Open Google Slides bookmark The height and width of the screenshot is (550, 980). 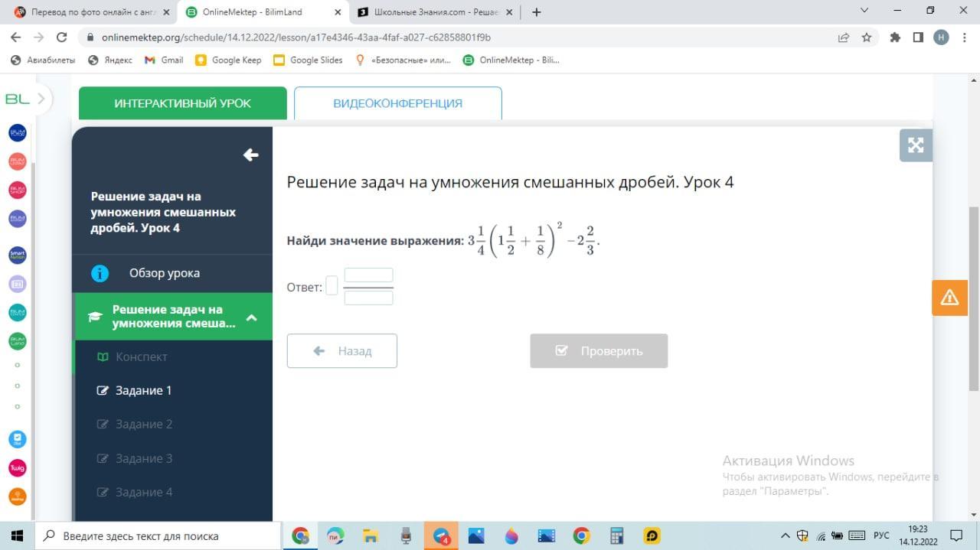tap(308, 60)
